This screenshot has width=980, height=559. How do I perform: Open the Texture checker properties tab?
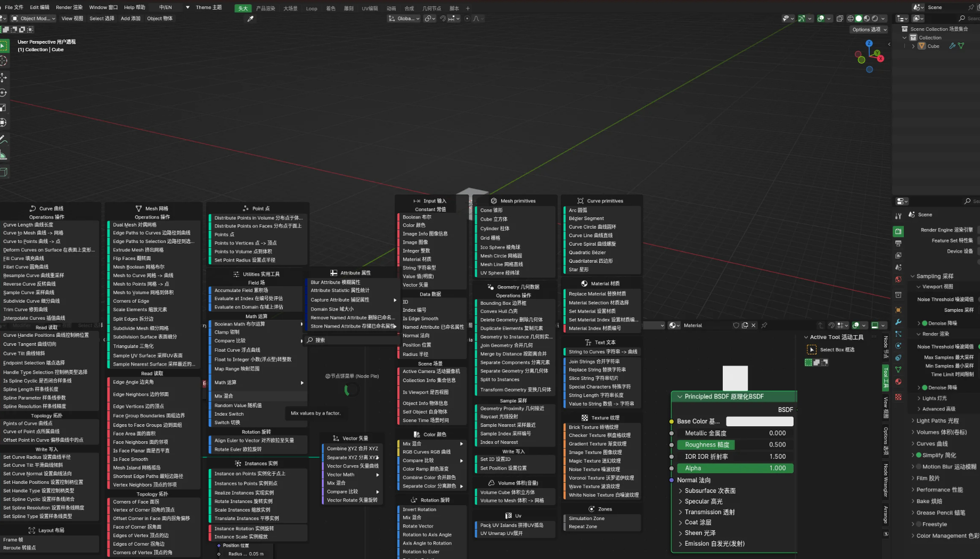[898, 397]
